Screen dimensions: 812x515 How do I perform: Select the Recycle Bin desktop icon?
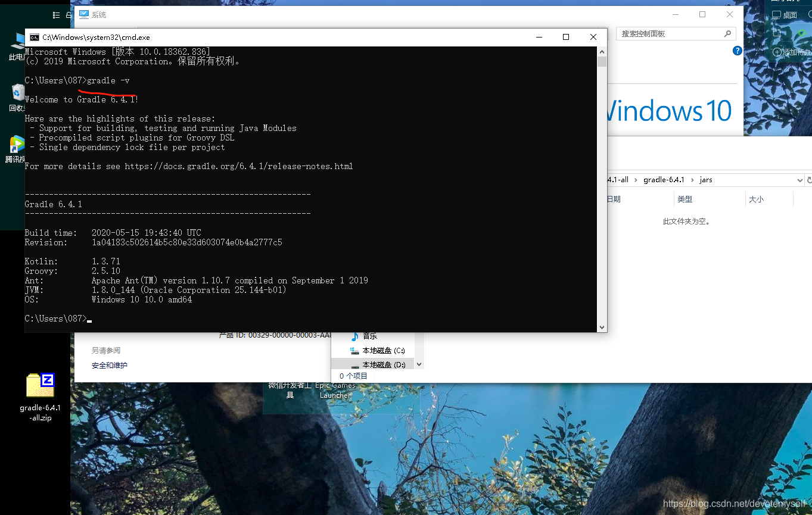click(17, 98)
